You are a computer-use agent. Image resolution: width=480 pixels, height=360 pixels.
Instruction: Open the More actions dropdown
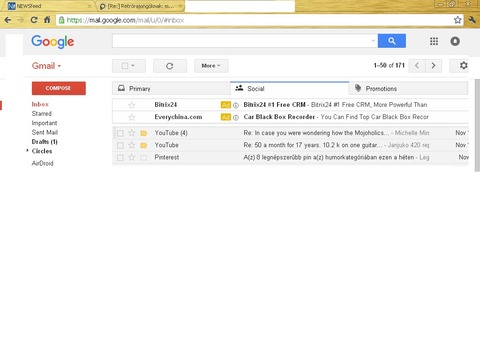click(x=211, y=66)
